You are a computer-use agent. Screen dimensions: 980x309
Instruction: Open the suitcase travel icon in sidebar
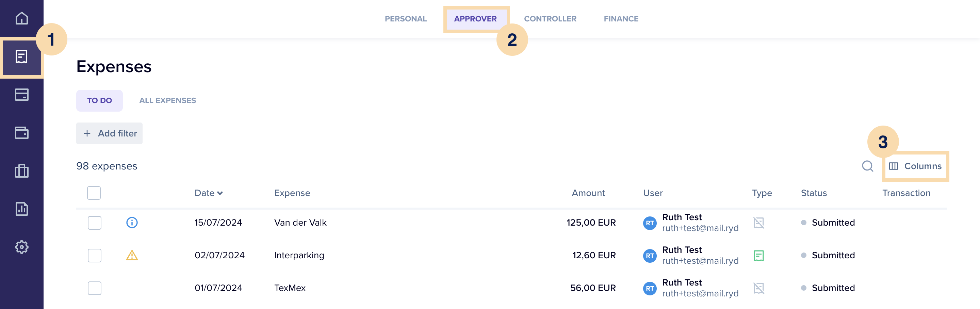(x=22, y=171)
